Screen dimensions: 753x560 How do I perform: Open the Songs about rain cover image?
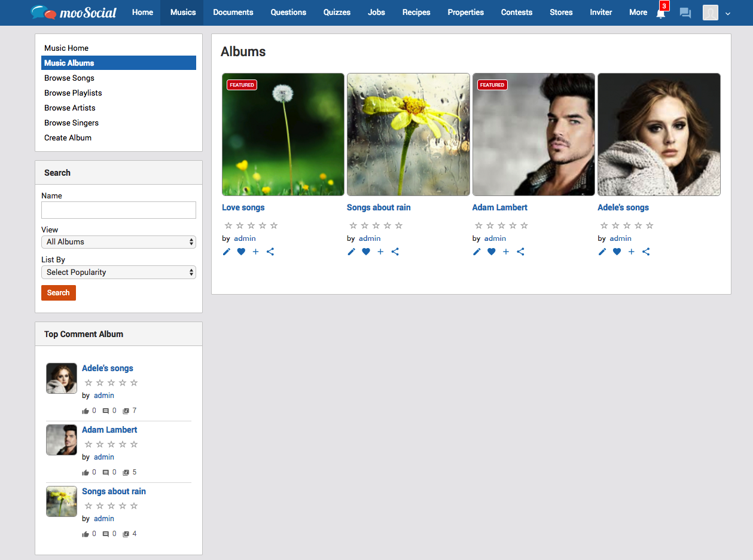click(x=408, y=134)
